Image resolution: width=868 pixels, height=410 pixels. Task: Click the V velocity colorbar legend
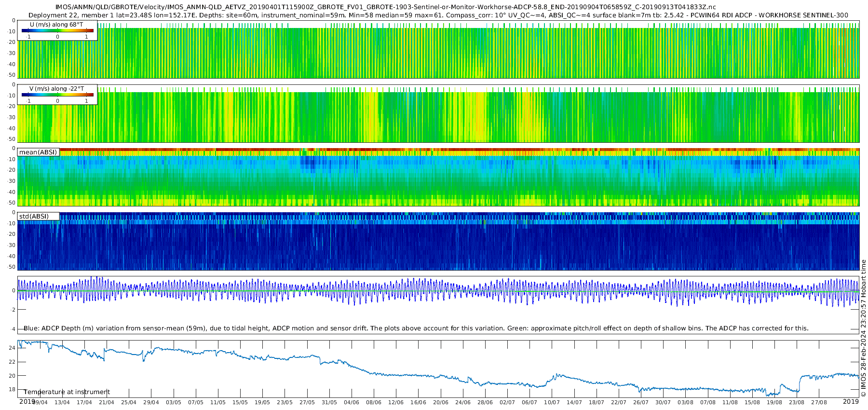point(57,95)
